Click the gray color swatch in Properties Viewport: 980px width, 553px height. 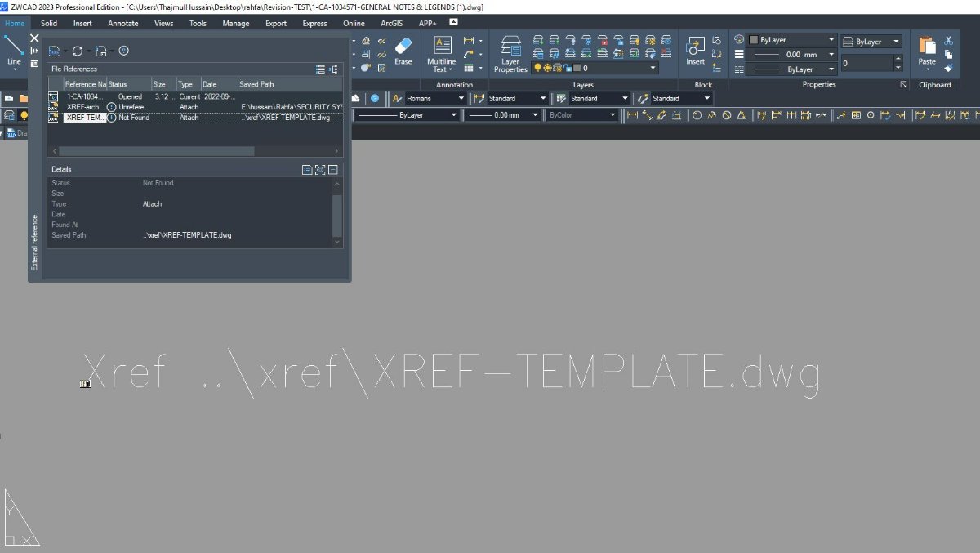pyautogui.click(x=754, y=40)
